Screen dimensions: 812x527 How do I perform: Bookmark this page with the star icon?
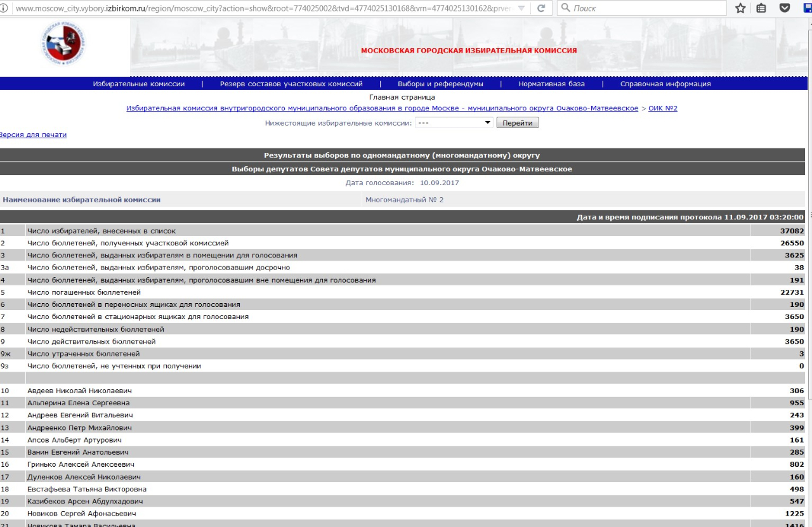pos(740,8)
